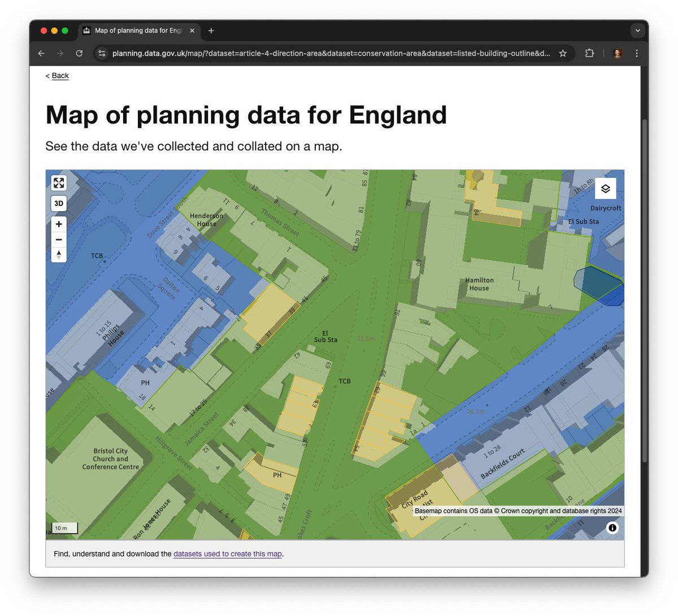This screenshot has width=678, height=616.
Task: Focus the address bar URL
Action: pos(331,53)
